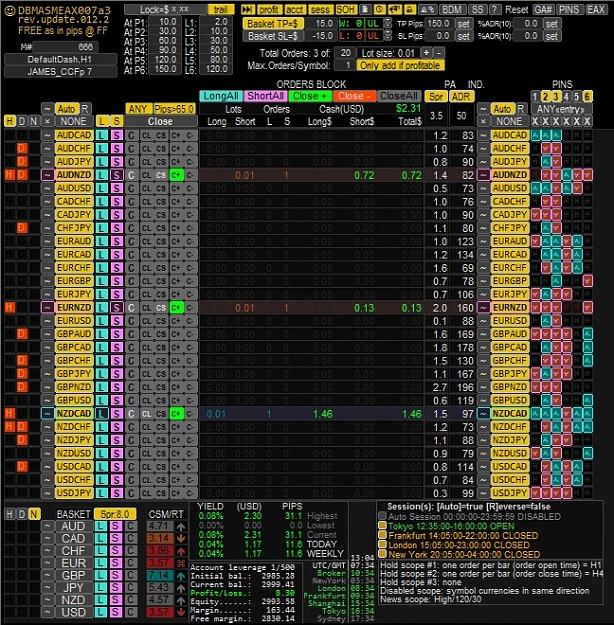Click the CSM down arrow for CAD
This screenshot has height=625, width=614.
tap(181, 539)
